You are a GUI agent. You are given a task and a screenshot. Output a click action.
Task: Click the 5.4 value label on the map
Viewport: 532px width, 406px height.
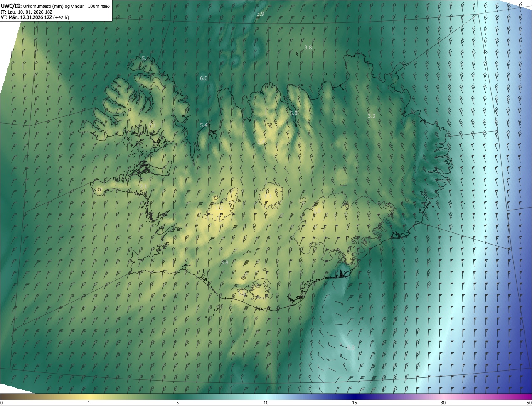coord(204,125)
